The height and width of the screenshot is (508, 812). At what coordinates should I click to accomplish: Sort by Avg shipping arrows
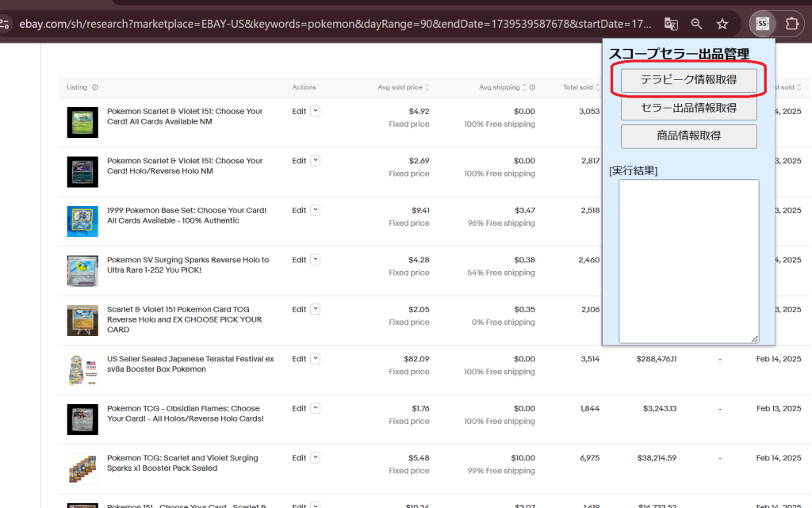(525, 87)
